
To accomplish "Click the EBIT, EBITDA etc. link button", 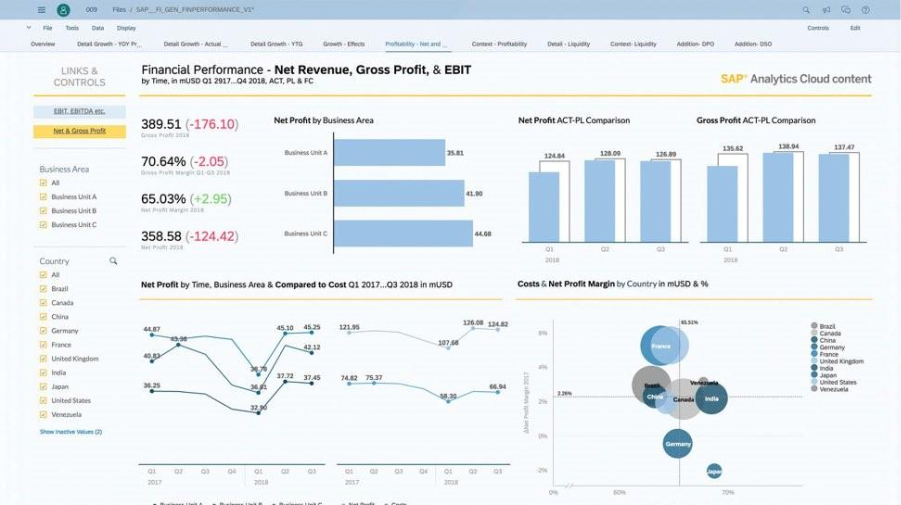I will [80, 111].
